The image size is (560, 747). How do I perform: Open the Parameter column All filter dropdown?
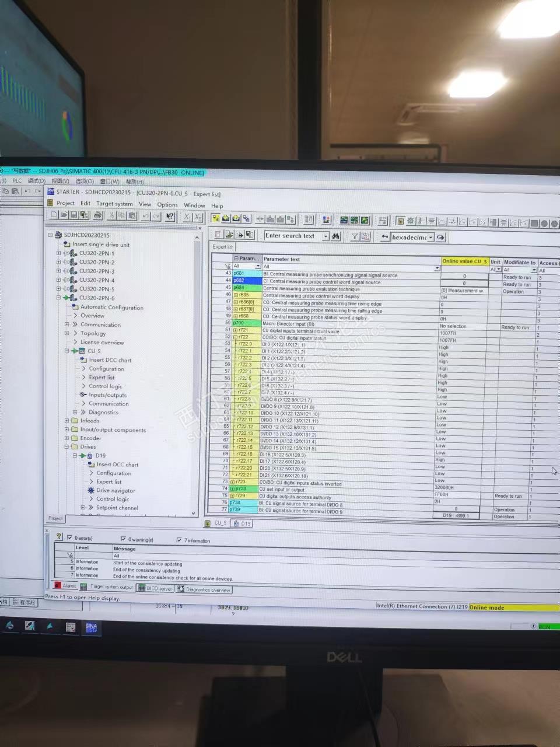pos(258,266)
